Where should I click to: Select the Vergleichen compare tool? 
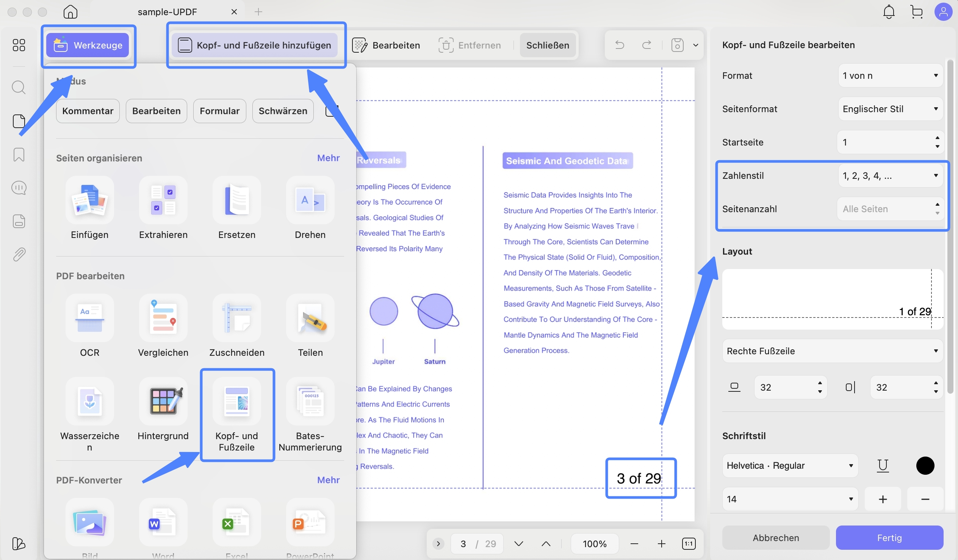click(163, 319)
